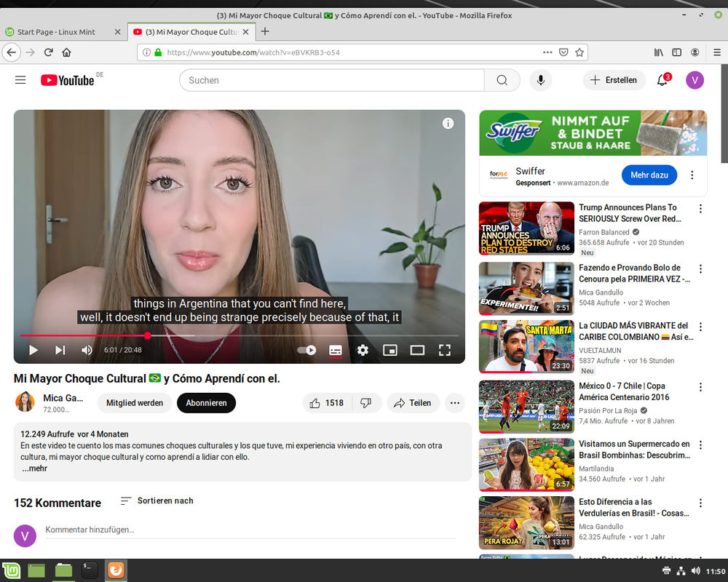Screen dimensions: 728x582
Task: Open more actions menu beside Teilen
Action: coord(454,403)
